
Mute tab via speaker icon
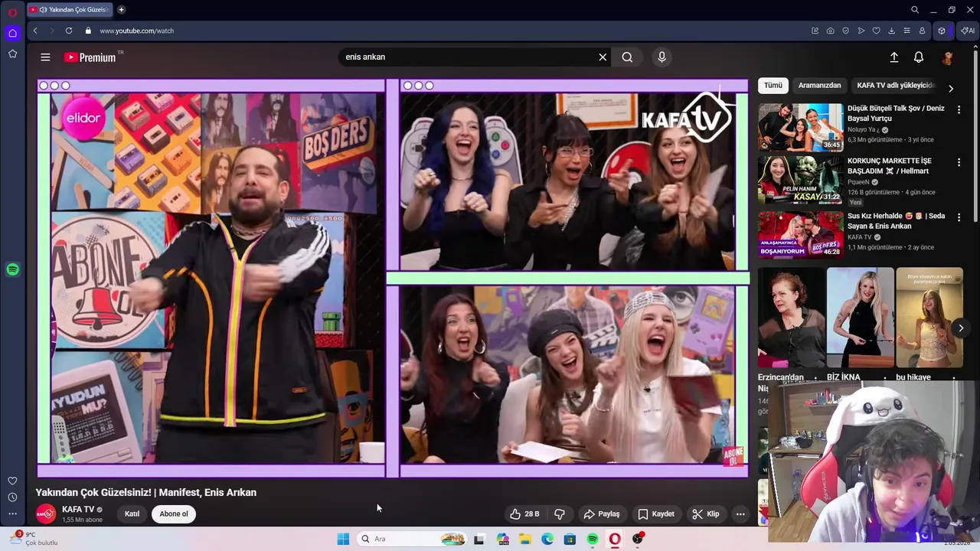coord(42,10)
